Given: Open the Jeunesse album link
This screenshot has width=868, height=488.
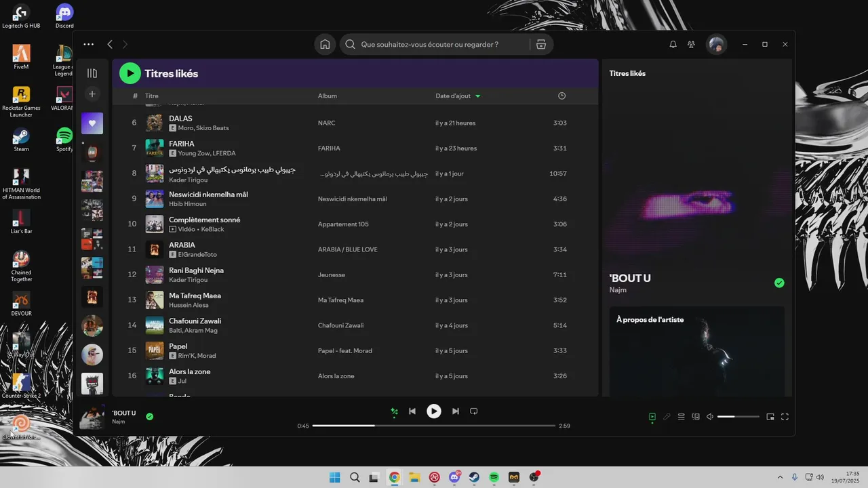Looking at the screenshot, I should 332,275.
